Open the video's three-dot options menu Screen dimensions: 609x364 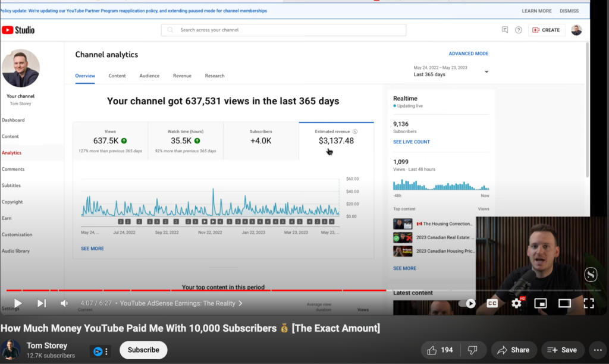pyautogui.click(x=597, y=350)
